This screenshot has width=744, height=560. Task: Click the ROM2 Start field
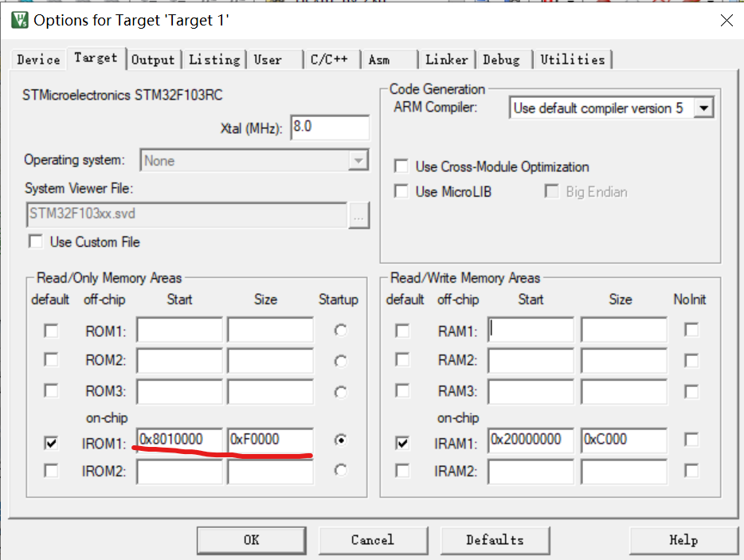[x=179, y=361]
